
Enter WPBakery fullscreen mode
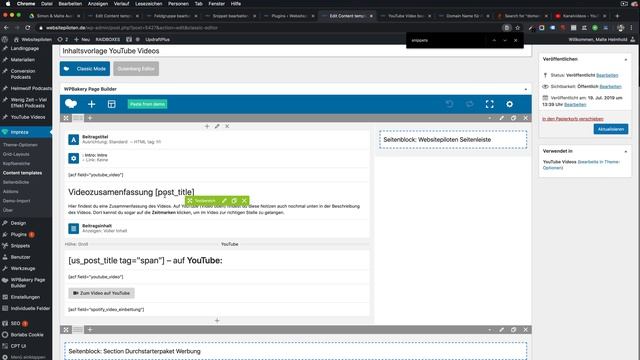click(x=489, y=104)
